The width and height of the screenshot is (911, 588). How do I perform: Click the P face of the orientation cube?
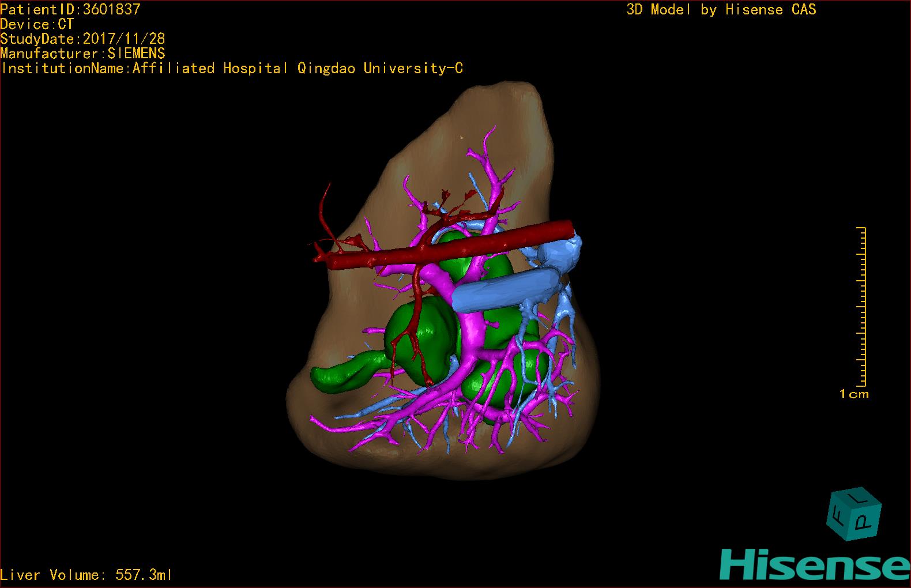point(863,521)
